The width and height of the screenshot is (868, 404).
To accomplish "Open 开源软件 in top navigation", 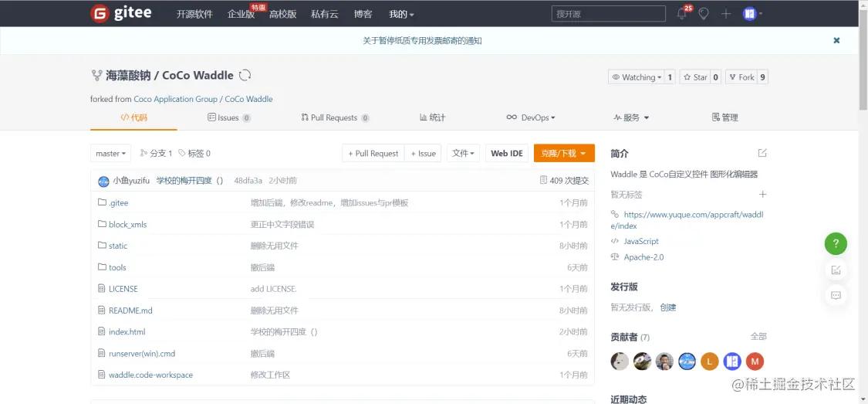I will tap(194, 15).
